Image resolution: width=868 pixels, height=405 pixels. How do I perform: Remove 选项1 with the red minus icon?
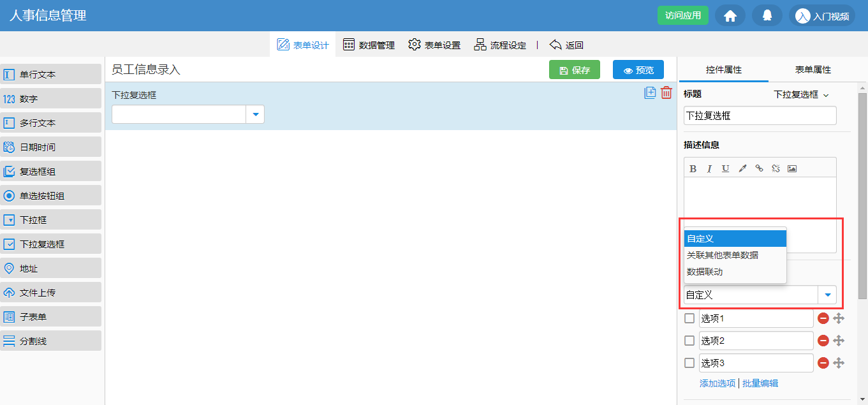[823, 318]
